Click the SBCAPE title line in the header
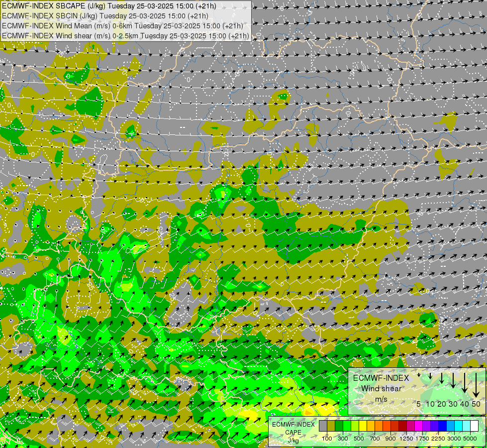The height and width of the screenshot is (448, 487). click(109, 6)
